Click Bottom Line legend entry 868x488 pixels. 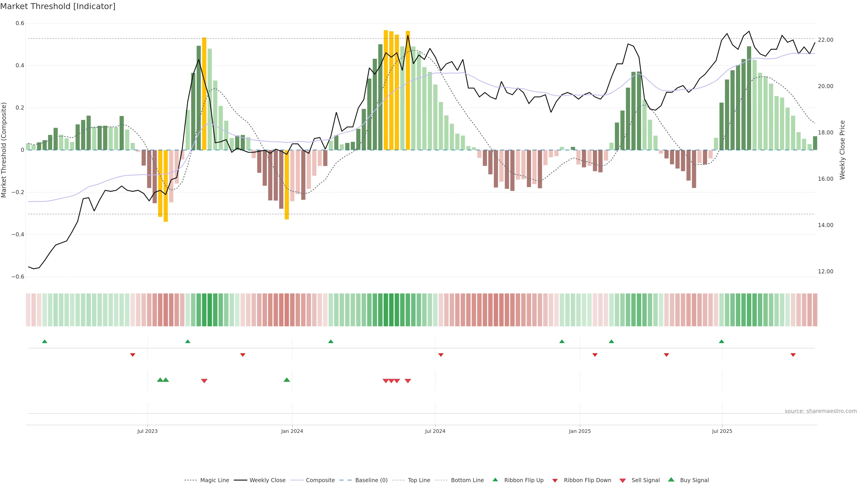(x=467, y=480)
